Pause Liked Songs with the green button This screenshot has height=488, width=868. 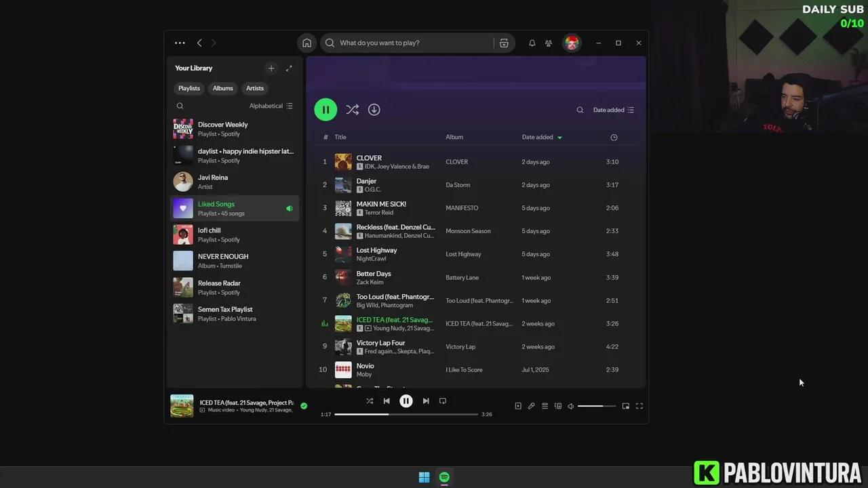(x=325, y=109)
